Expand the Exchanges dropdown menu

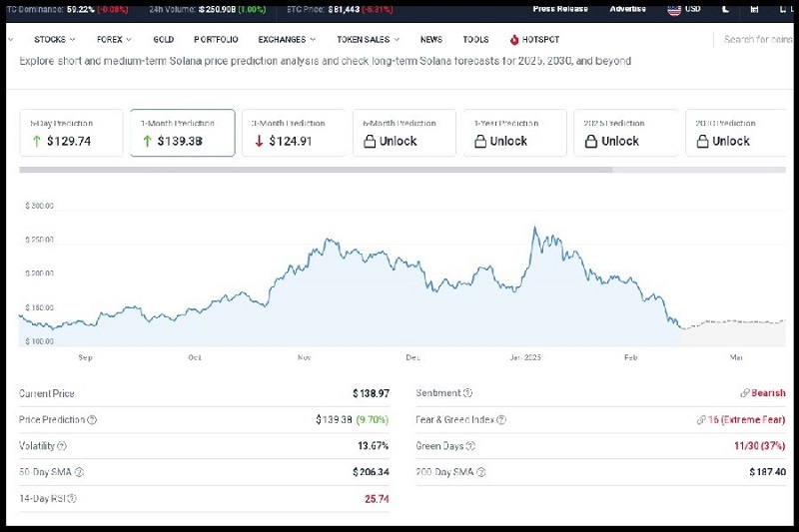tap(287, 40)
